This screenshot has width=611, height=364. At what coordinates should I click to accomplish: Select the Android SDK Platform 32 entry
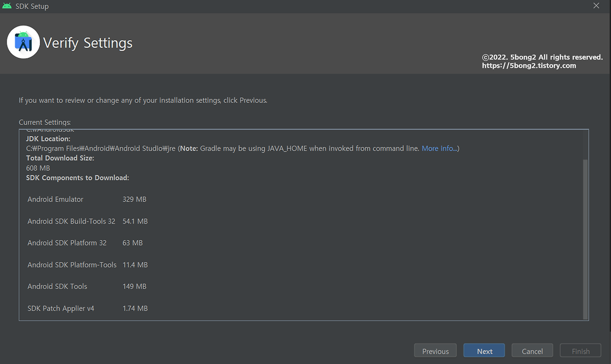67,243
